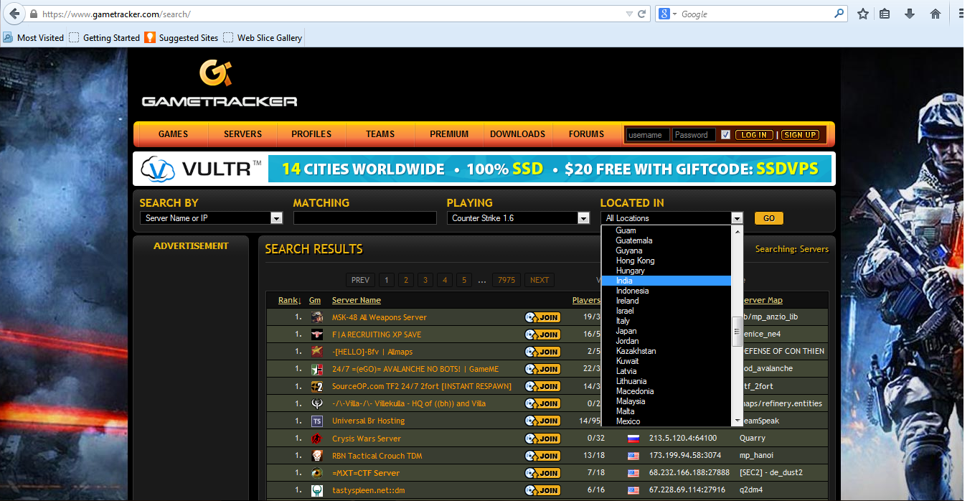Sort by Rank column header
Viewport: 980px width, 501px height.
289,300
